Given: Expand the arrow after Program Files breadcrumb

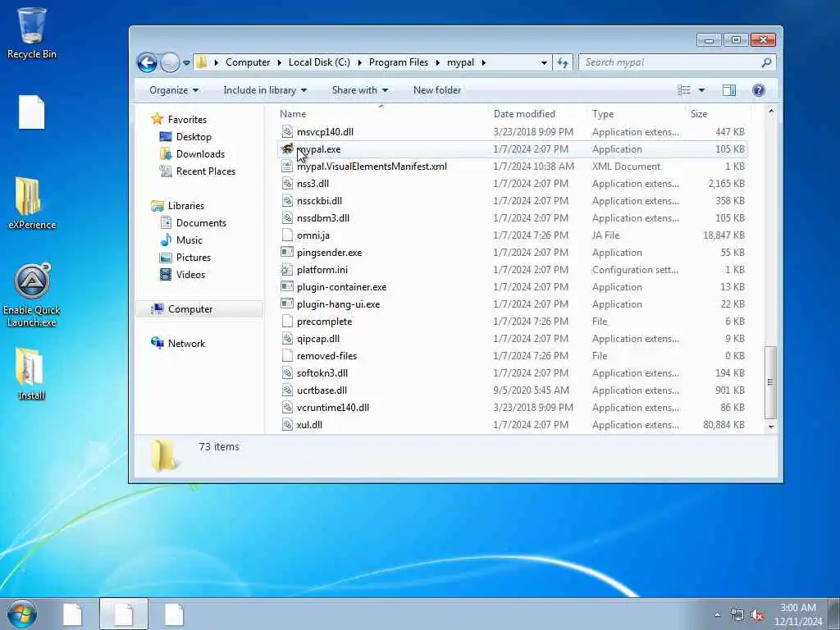Looking at the screenshot, I should coord(438,62).
